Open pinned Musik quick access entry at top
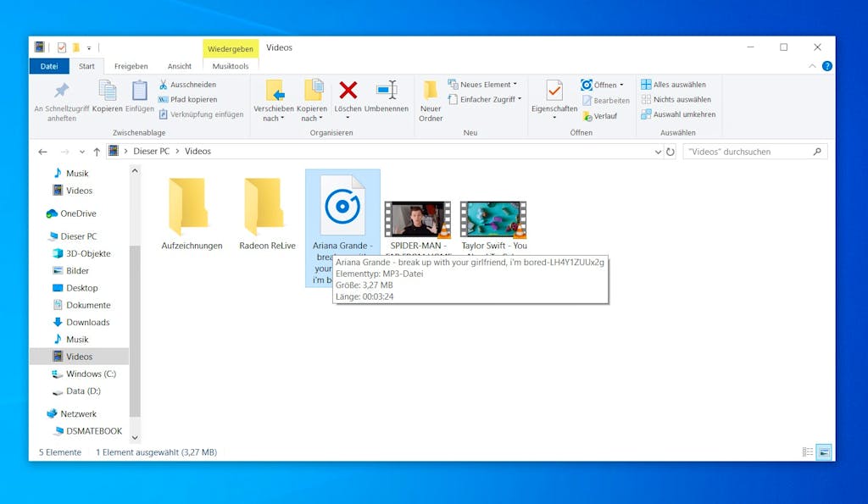This screenshot has width=868, height=504. (x=70, y=173)
